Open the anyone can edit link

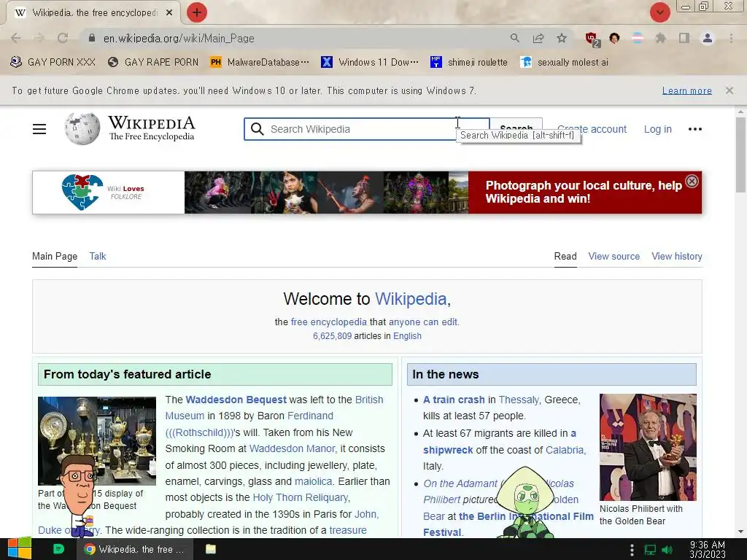coord(423,322)
